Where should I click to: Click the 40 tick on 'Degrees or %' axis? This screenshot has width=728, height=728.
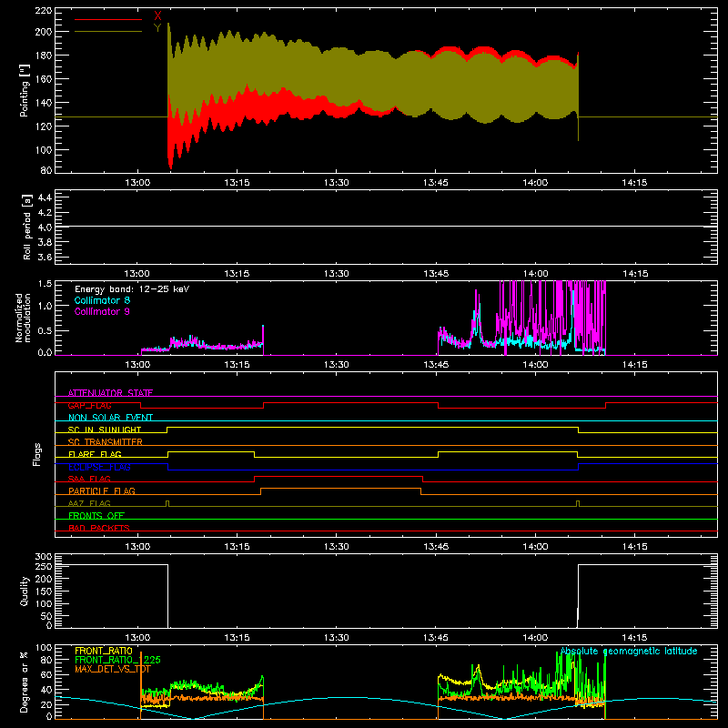tap(46, 690)
